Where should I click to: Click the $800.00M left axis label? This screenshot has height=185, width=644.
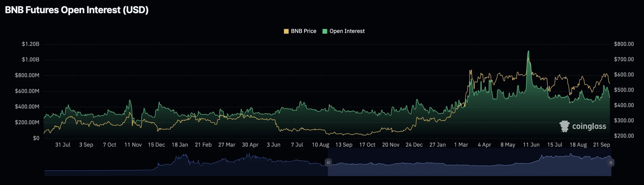tap(27, 75)
